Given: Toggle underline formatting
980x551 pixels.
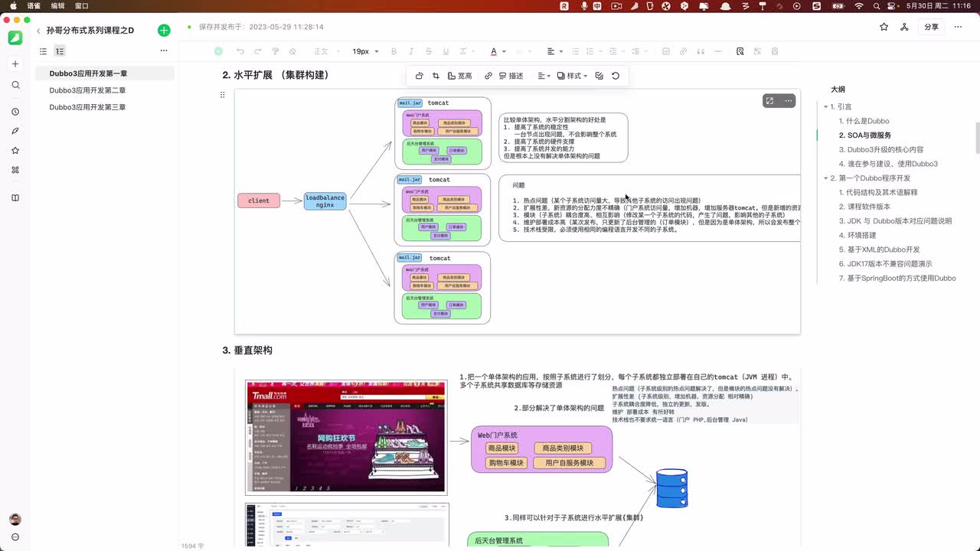Looking at the screenshot, I should [x=446, y=51].
